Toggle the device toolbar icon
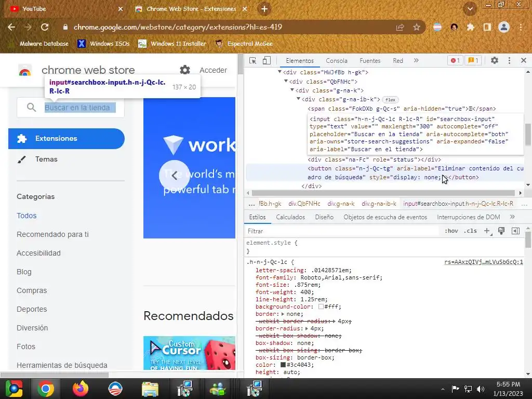This screenshot has width=532, height=399. [267, 61]
